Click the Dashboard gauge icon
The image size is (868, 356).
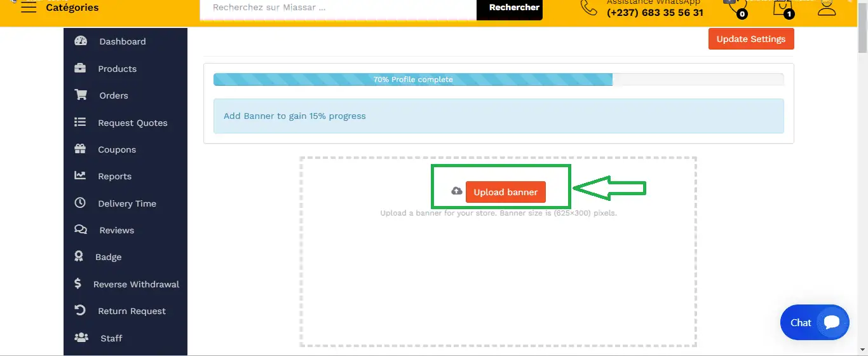click(x=81, y=41)
